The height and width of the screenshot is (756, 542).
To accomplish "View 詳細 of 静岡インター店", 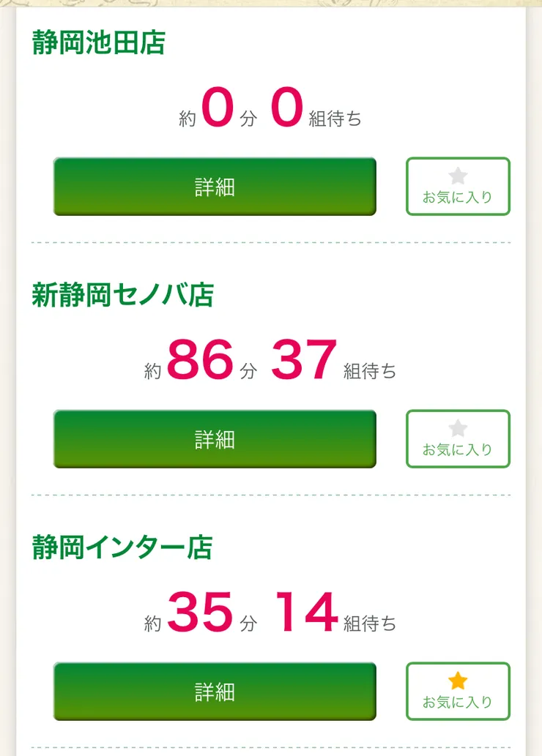I will (x=215, y=692).
